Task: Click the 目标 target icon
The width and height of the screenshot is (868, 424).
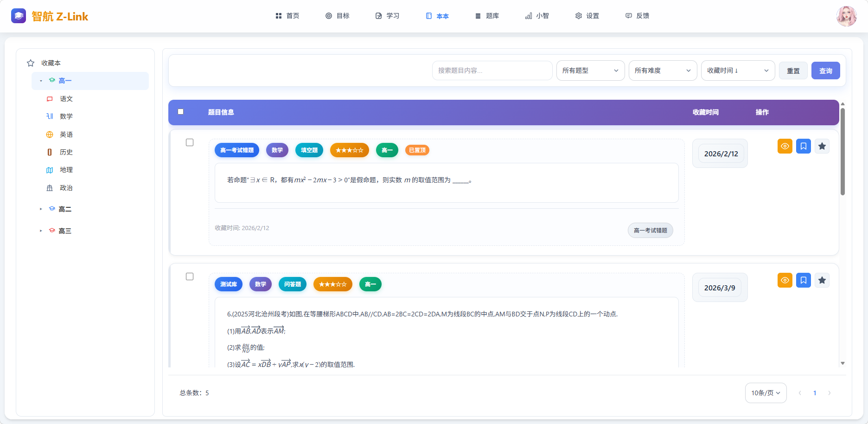Action: point(329,16)
